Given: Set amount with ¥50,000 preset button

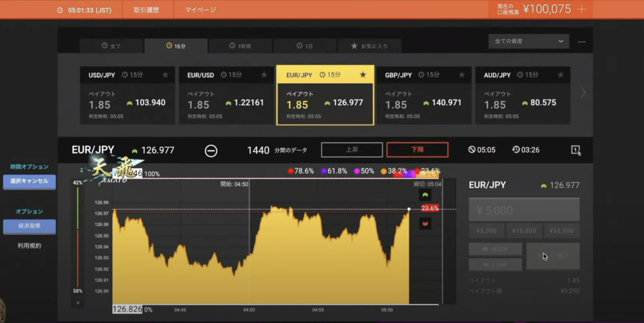Looking at the screenshot, I should pyautogui.click(x=562, y=231).
